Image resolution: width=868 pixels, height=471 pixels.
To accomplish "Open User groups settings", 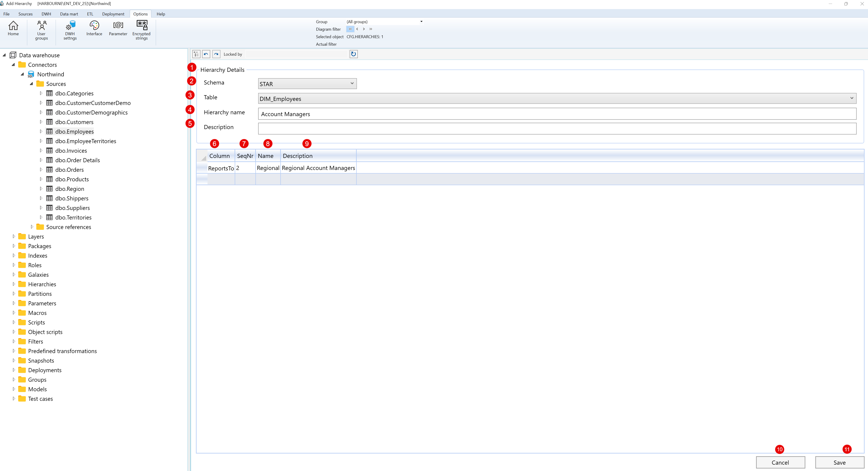I will (42, 30).
